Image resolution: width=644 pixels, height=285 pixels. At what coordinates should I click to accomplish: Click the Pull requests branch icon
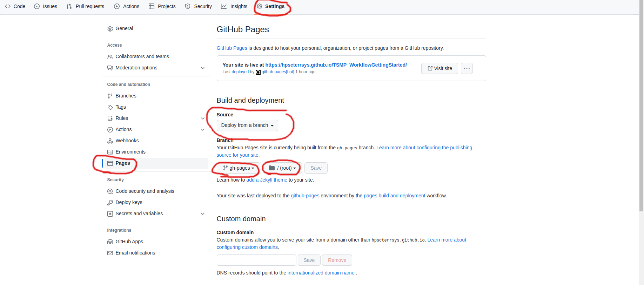(x=69, y=6)
